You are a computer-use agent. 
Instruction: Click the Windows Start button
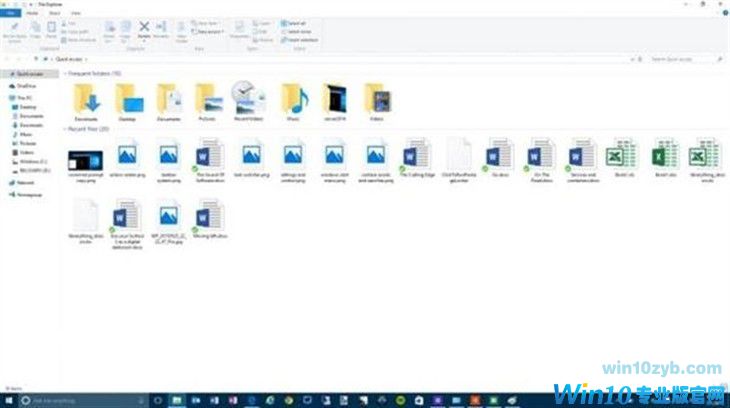point(9,400)
